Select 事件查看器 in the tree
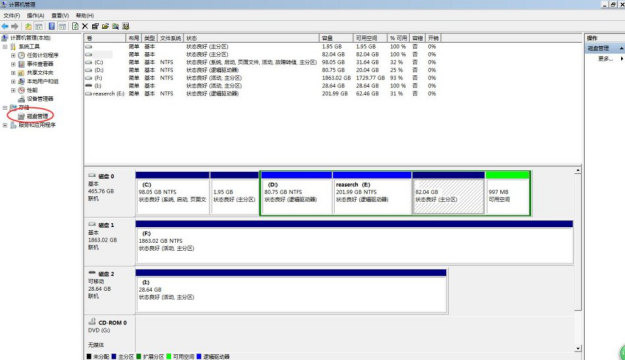 pos(40,64)
